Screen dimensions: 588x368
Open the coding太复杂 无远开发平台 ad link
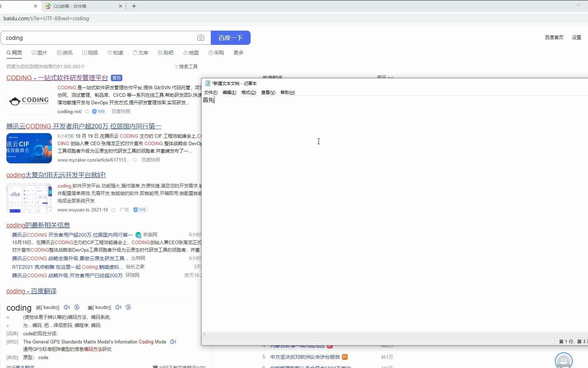pos(56,175)
